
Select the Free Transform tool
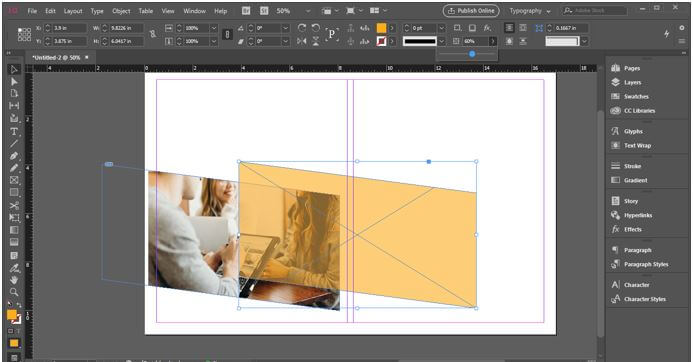[14, 217]
